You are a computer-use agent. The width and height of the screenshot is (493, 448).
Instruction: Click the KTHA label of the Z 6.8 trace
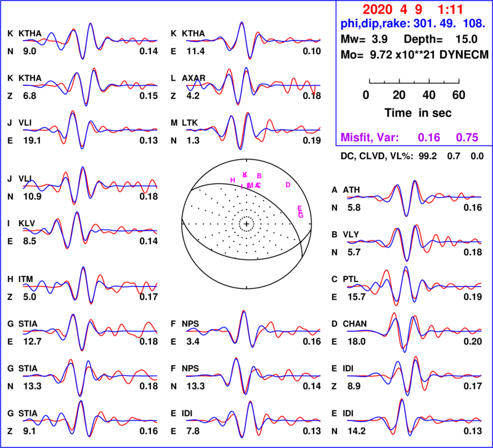coord(30,78)
